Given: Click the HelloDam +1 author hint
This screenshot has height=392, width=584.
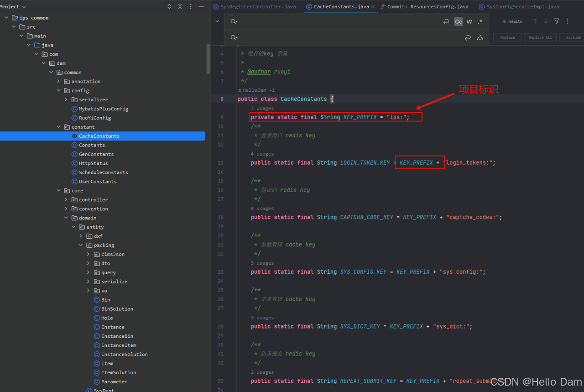Looking at the screenshot, I should click(x=256, y=90).
